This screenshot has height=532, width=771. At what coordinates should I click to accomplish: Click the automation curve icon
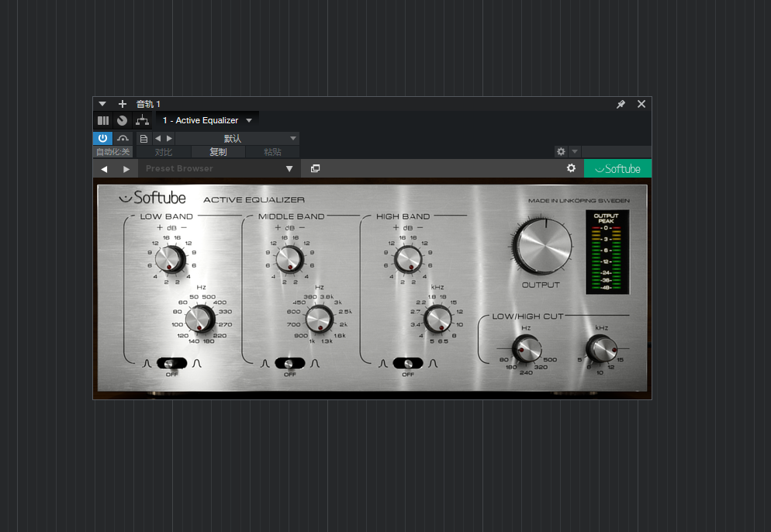coord(123,137)
